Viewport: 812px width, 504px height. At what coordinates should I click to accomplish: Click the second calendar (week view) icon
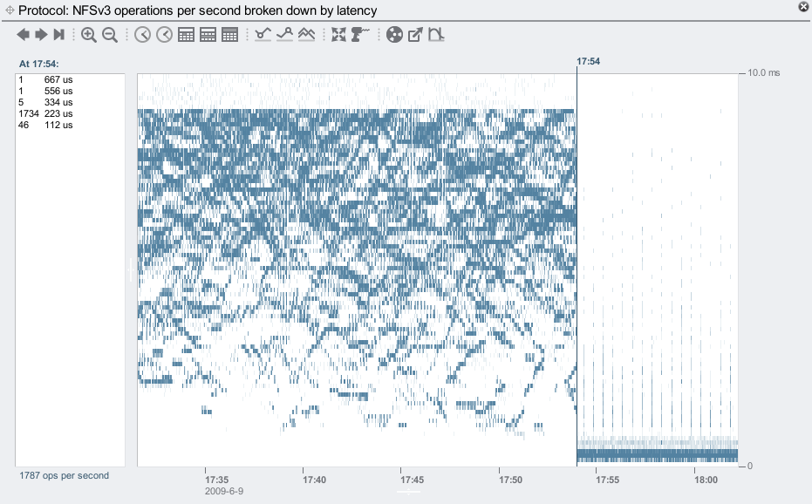208,35
